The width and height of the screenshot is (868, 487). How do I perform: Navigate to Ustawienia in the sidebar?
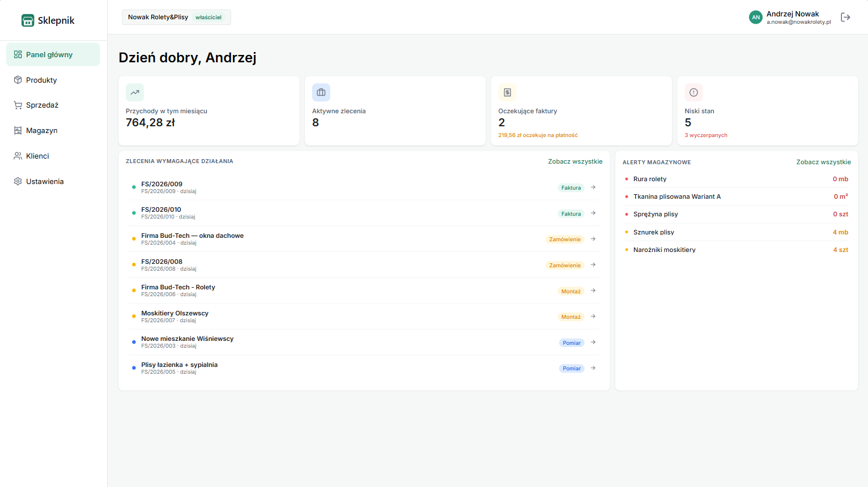[x=45, y=182]
